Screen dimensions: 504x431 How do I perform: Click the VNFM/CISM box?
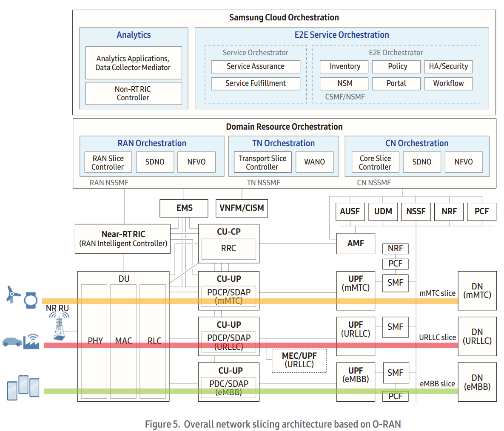click(242, 208)
